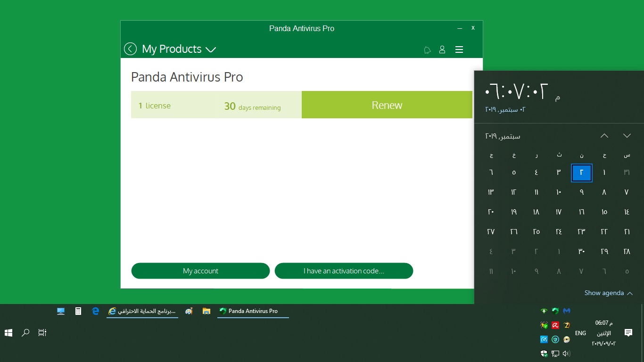Select day ٣٠ in the calendar

(x=581, y=252)
